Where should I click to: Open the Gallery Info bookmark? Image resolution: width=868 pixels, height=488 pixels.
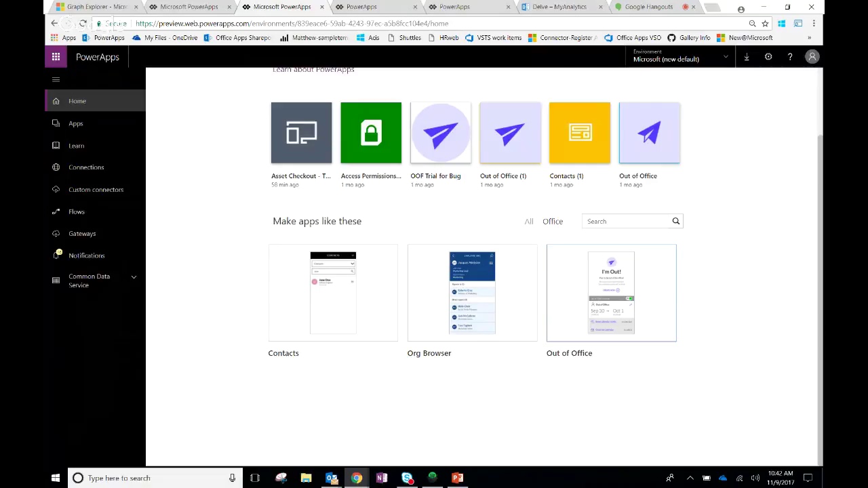tap(688, 38)
